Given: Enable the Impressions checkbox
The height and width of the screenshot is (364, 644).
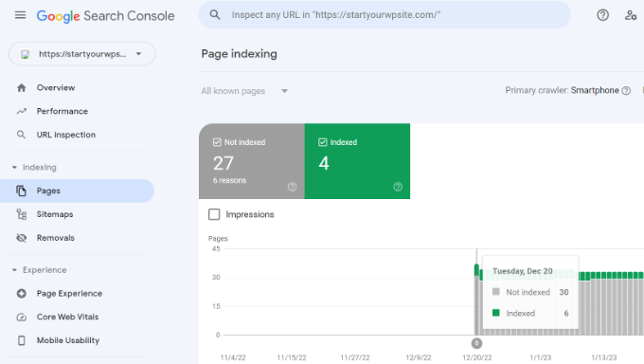Looking at the screenshot, I should pyautogui.click(x=214, y=214).
